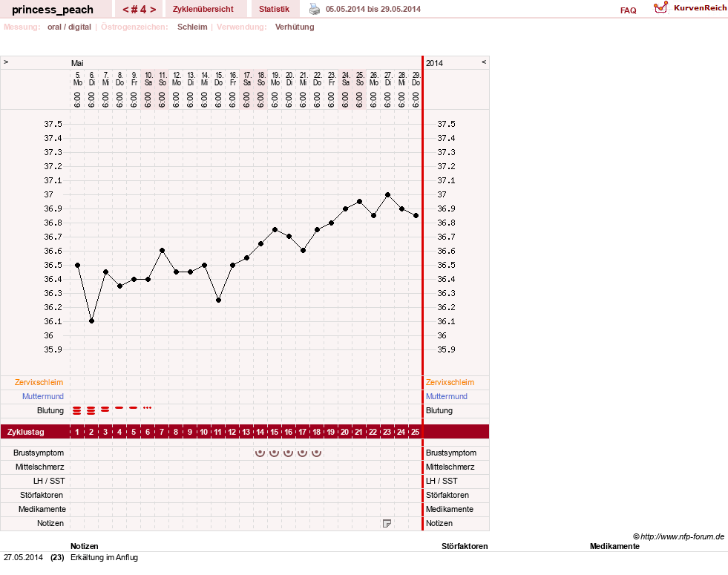The image size is (728, 575).
Task: Click the left Brustsymptom row label
Action: pyautogui.click(x=39, y=453)
